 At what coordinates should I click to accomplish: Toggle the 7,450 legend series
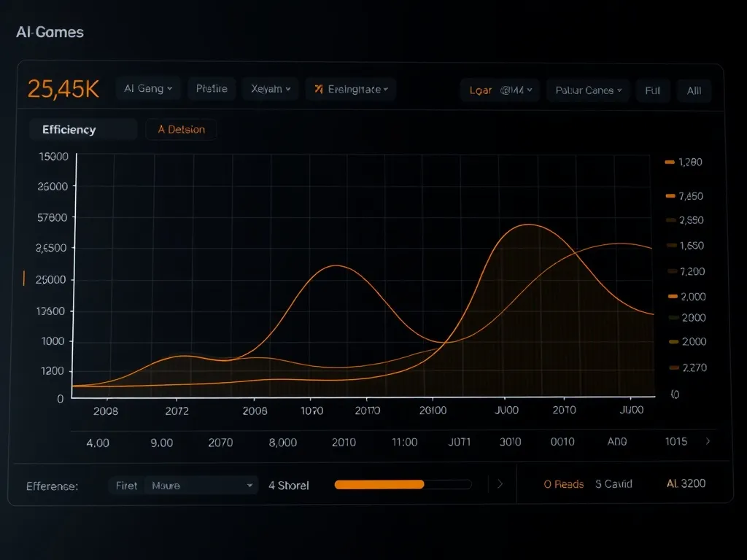[684, 196]
